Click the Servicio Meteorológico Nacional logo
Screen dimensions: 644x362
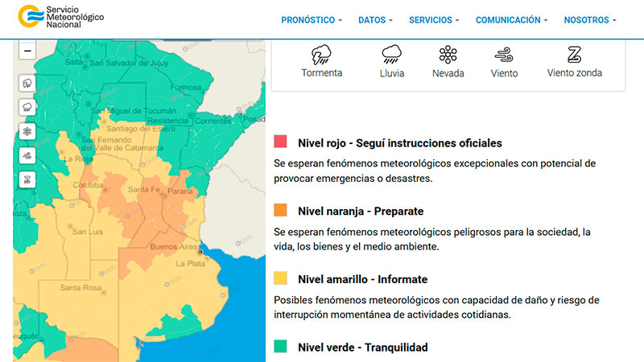pyautogui.click(x=61, y=16)
